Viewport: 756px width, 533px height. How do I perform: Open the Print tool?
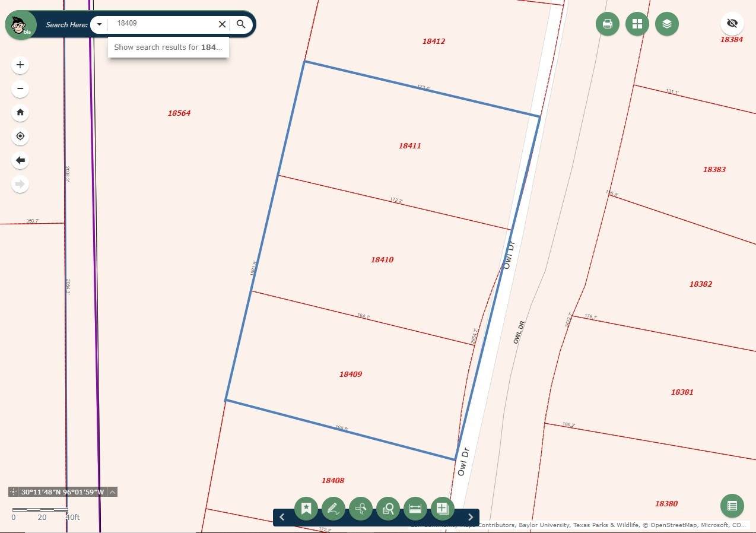coord(607,24)
